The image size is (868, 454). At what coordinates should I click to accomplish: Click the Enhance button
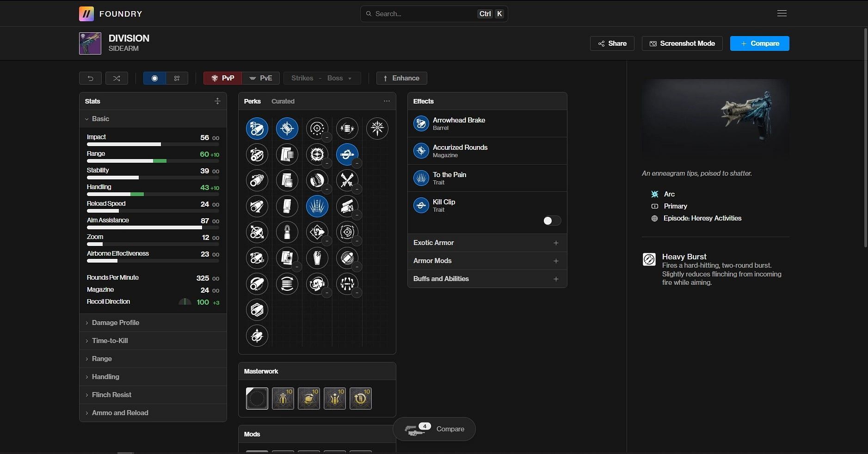tap(401, 78)
